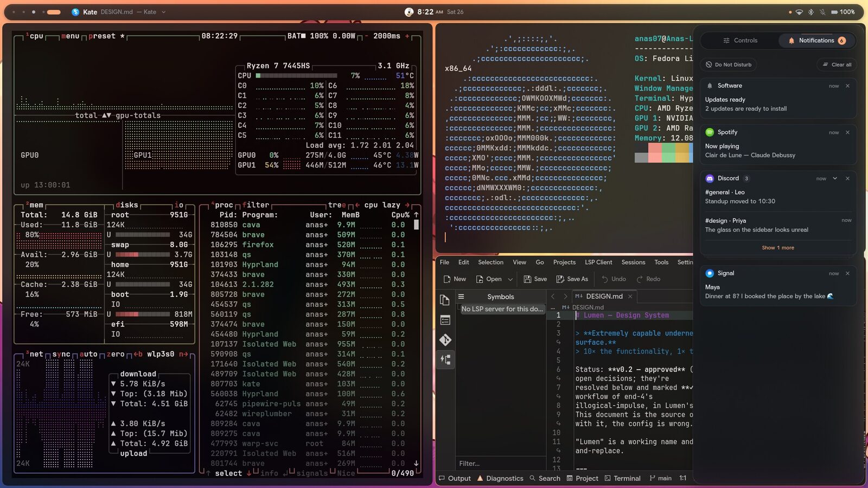Expand the Kate window title dropdown in top bar

click(x=163, y=12)
